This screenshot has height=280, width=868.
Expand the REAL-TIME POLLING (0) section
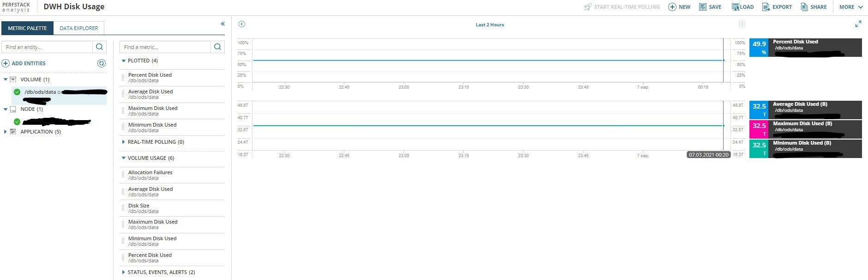click(124, 142)
